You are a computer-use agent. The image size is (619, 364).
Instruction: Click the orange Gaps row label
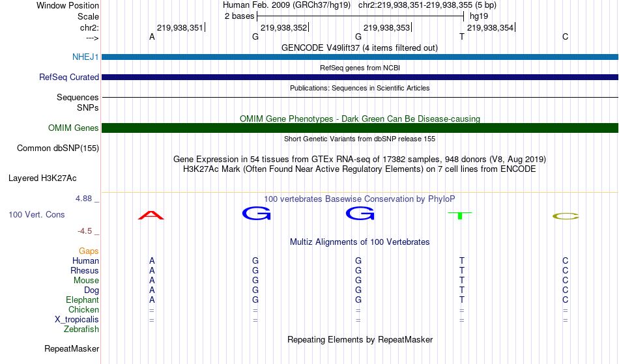(89, 251)
